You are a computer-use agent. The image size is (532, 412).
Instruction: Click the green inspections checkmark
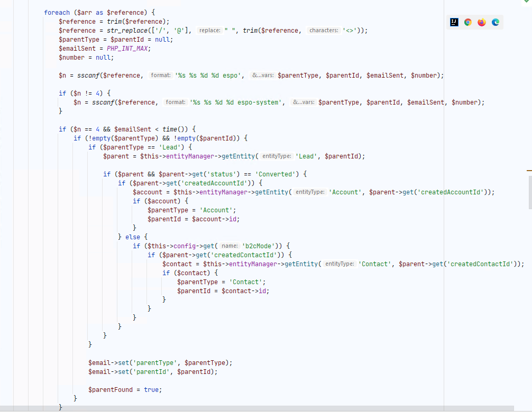click(526, 2)
